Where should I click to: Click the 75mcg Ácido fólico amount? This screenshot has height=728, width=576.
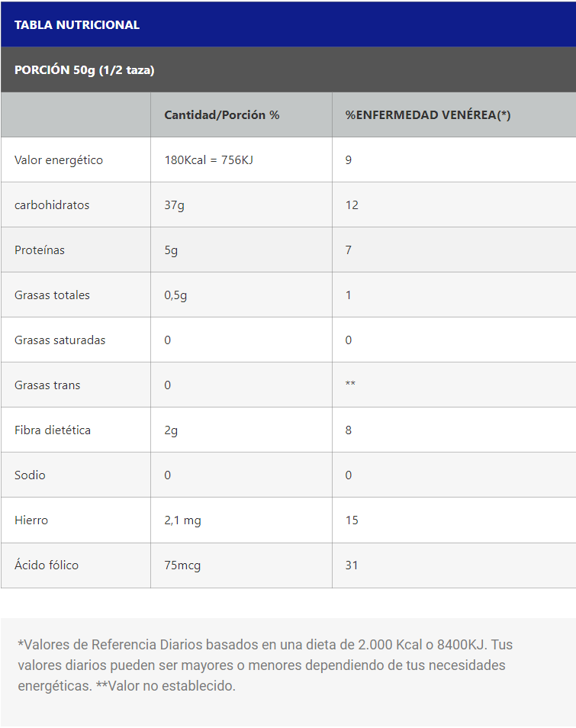click(x=182, y=565)
